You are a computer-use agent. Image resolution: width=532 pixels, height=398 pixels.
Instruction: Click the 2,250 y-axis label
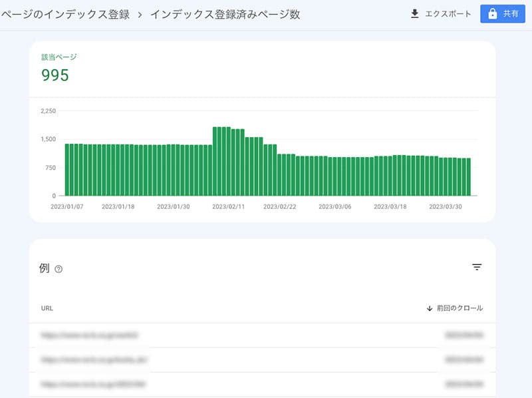48,111
